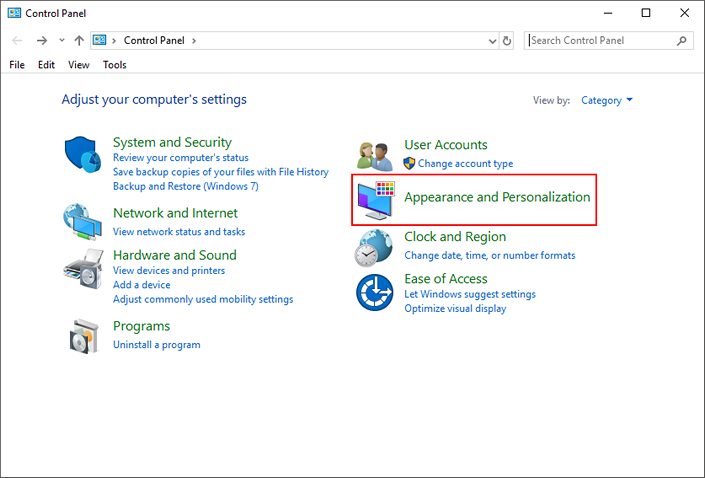
Task: Go up one level with Up arrow
Action: click(x=79, y=40)
